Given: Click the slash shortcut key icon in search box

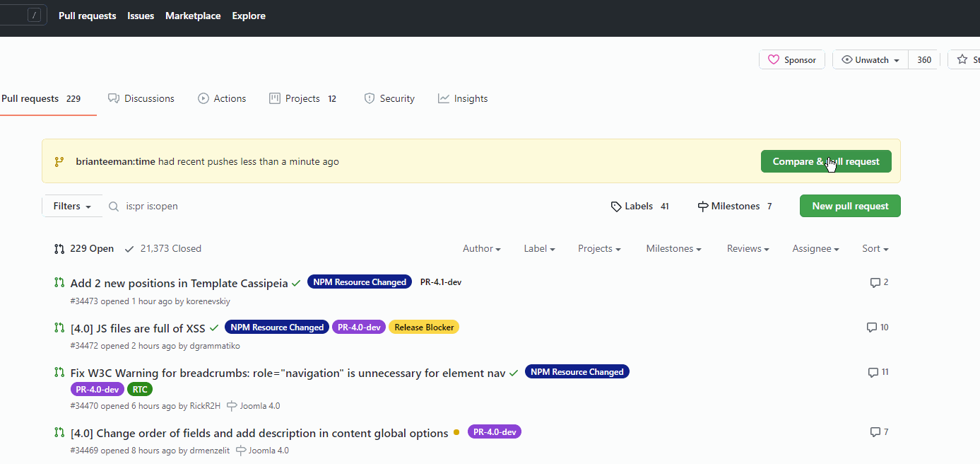Looking at the screenshot, I should (34, 15).
